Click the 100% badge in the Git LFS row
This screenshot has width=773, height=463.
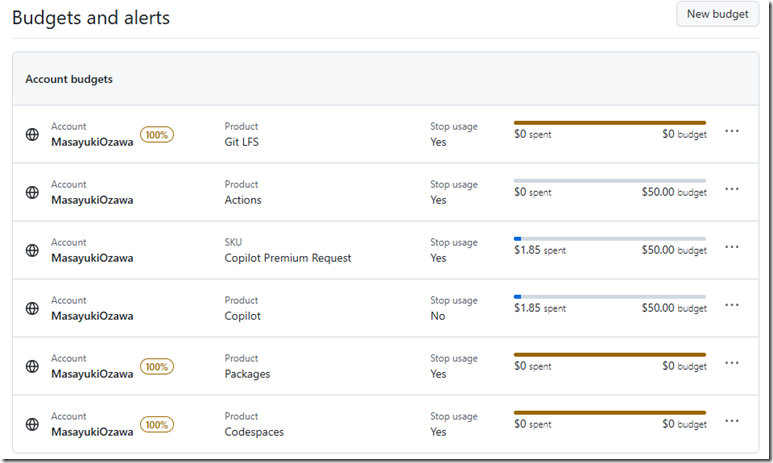coord(157,135)
